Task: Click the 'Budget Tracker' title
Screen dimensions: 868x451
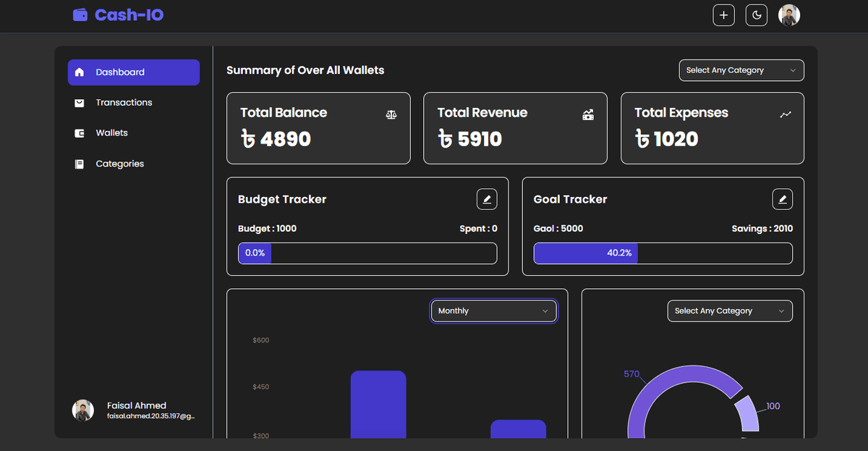Action: [282, 200]
